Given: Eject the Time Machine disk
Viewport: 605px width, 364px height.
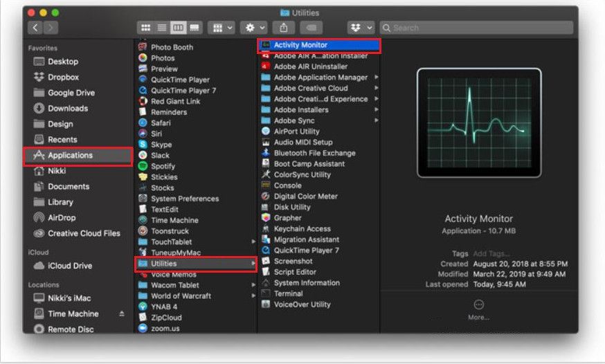Looking at the screenshot, I should [122, 313].
